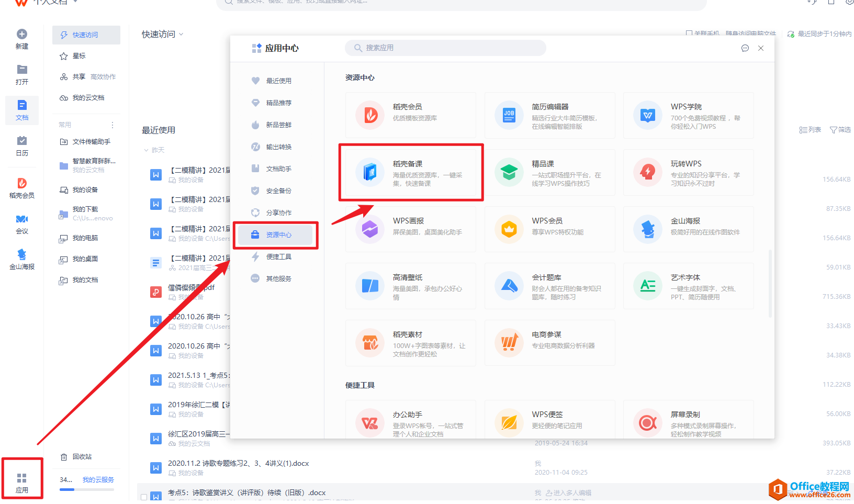Open 我的设备 in navigation

click(x=86, y=190)
